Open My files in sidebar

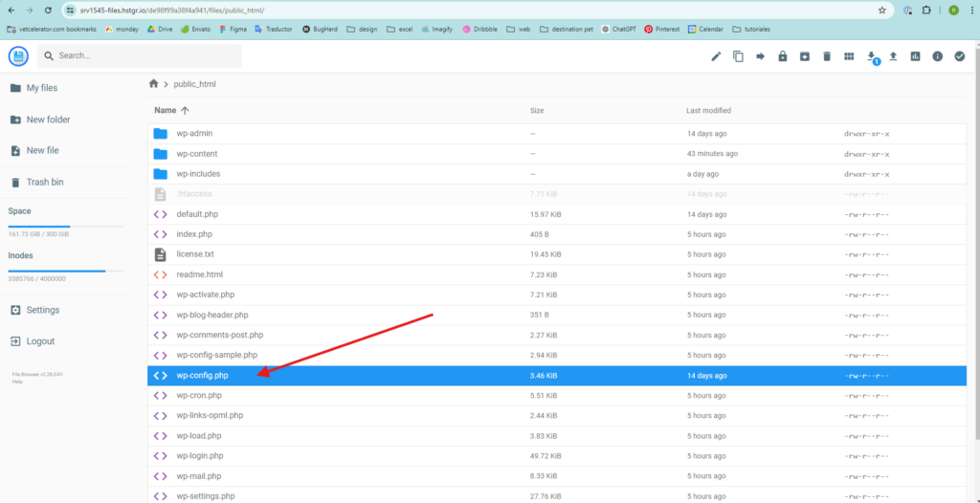click(x=42, y=88)
